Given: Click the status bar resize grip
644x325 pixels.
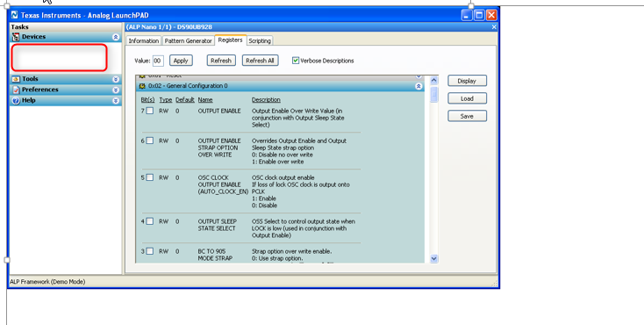Looking at the screenshot, I should pyautogui.click(x=495, y=284).
